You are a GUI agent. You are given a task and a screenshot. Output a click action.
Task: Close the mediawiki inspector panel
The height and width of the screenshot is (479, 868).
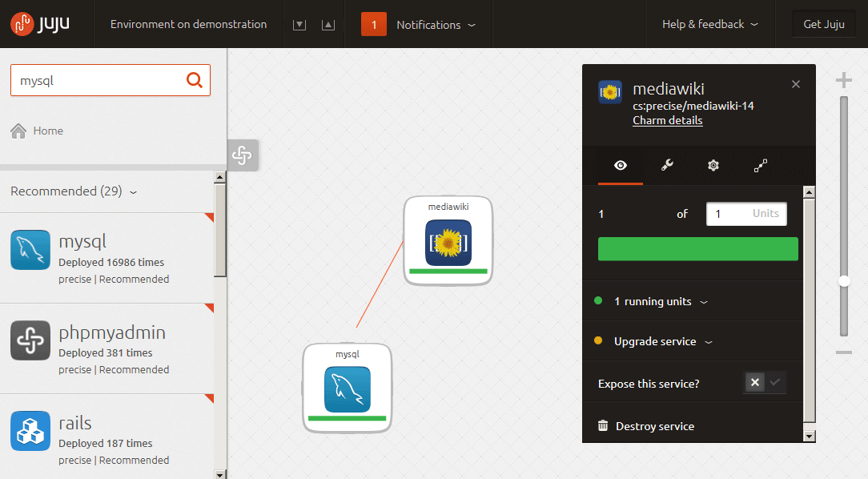[x=796, y=84]
